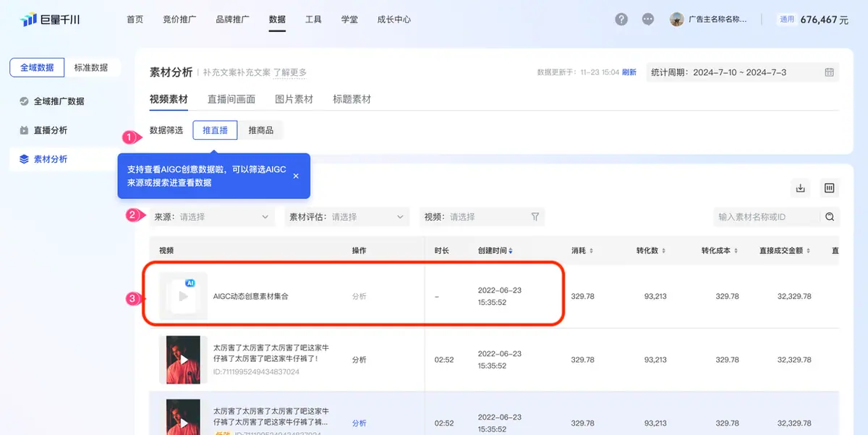
Task: Click AIGC动态创意素材集合 title text
Action: (x=250, y=296)
